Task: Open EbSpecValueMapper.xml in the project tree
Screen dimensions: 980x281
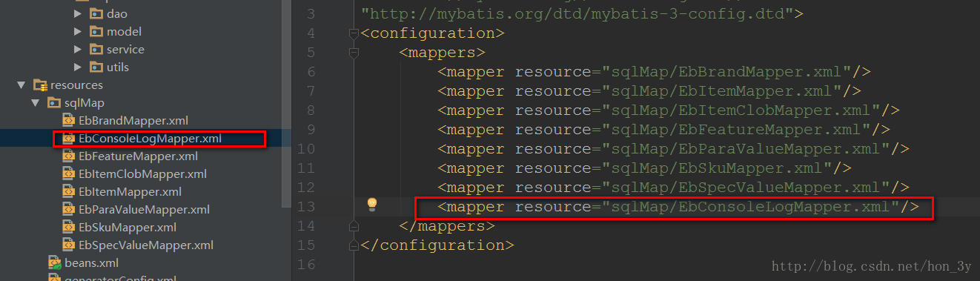Action: tap(146, 245)
